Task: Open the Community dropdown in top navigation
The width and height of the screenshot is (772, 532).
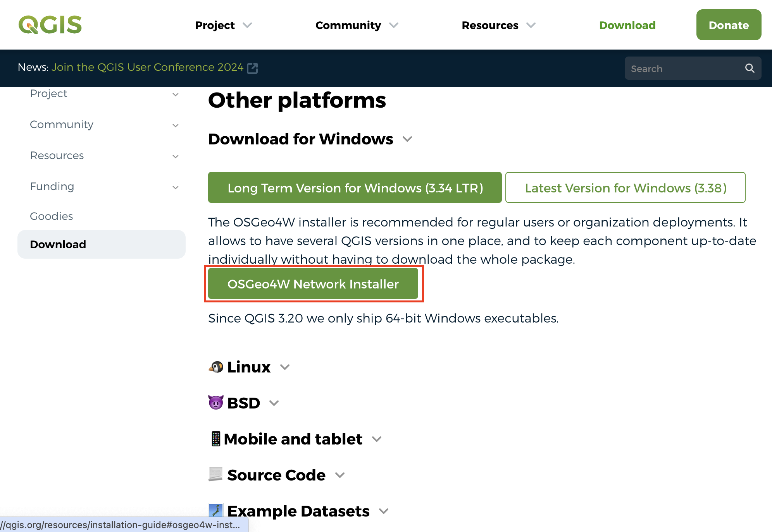Action: click(x=357, y=25)
